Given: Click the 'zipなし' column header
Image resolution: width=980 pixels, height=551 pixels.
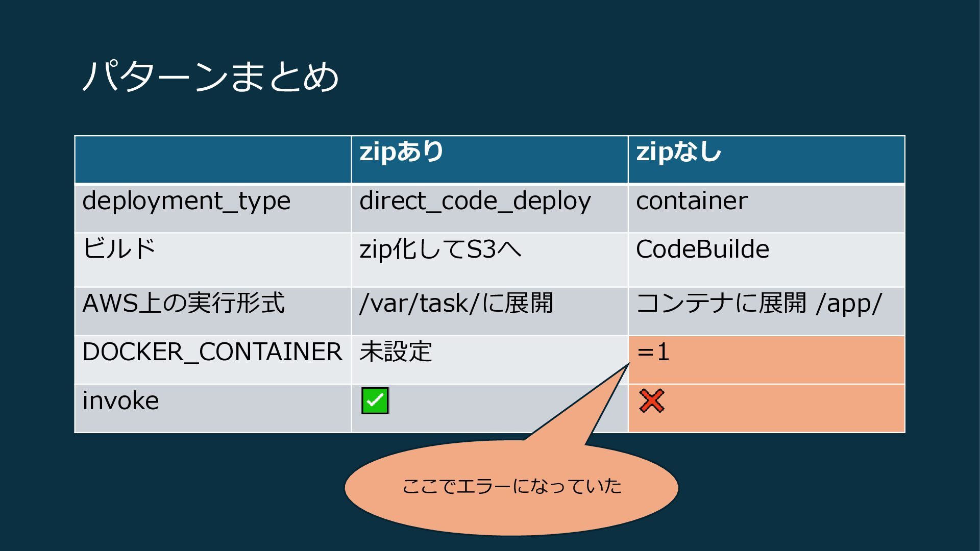Looking at the screenshot, I should click(x=678, y=152).
